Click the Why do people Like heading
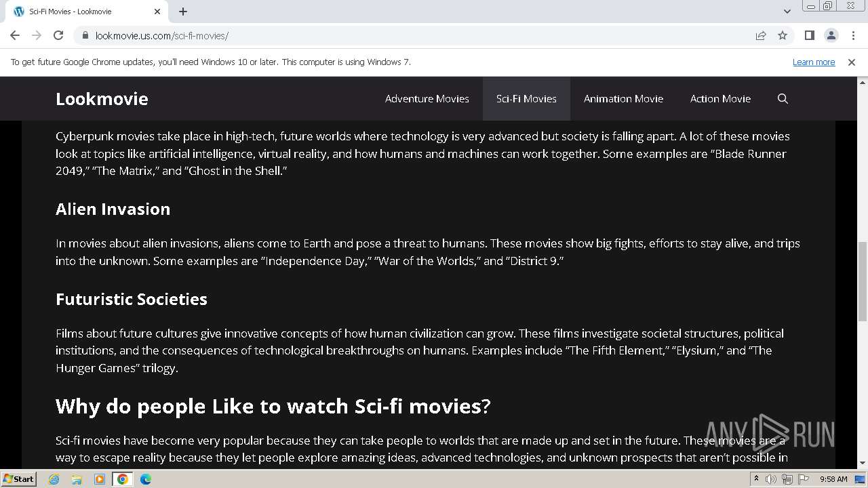The image size is (868, 488). 273,407
